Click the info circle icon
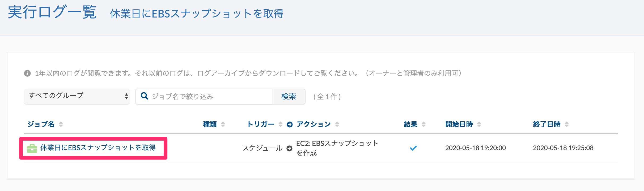This screenshot has width=644, height=191. point(27,73)
